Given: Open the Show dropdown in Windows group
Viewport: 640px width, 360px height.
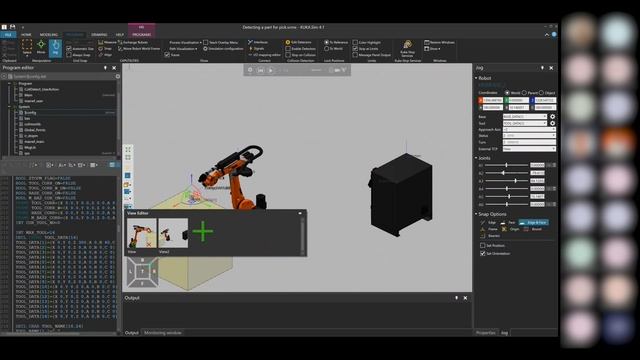Looking at the screenshot, I should pyautogui.click(x=433, y=49).
